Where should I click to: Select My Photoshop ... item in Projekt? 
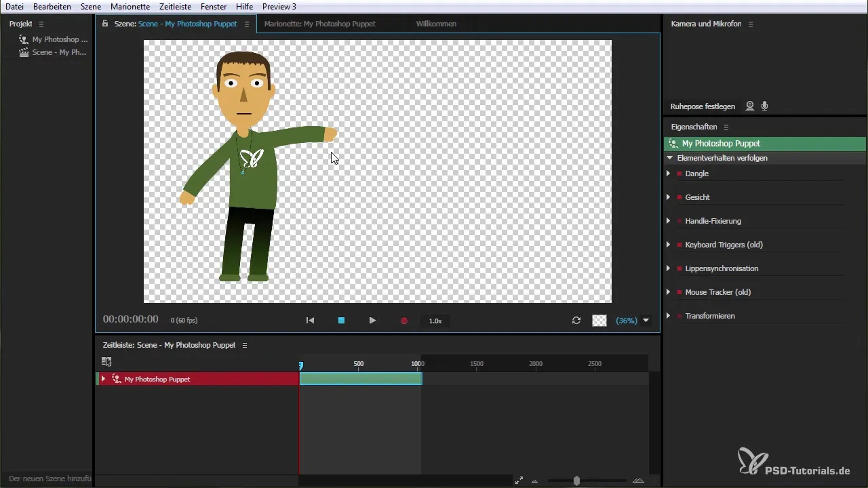(60, 39)
